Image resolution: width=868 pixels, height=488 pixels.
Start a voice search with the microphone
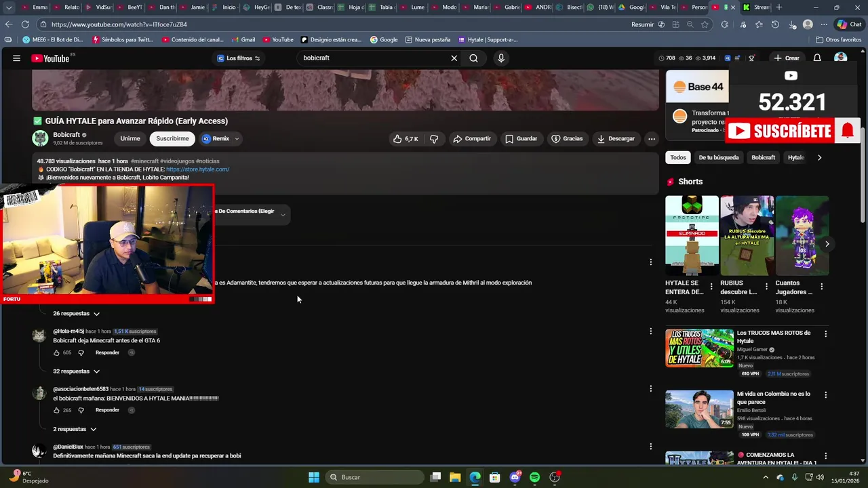coord(501,58)
